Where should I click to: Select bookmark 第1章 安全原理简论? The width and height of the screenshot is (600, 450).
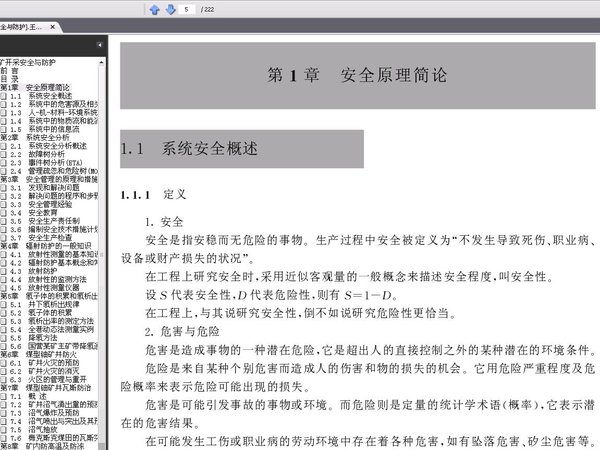35,88
